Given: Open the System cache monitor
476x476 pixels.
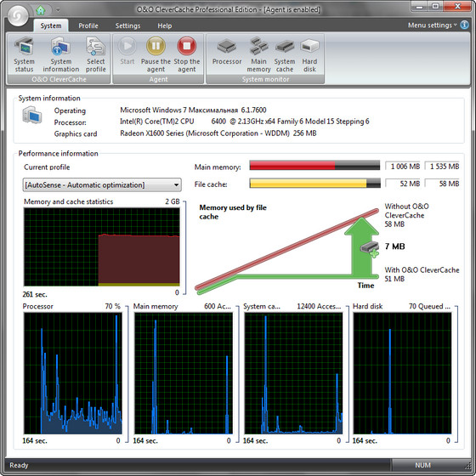Looking at the screenshot, I should [285, 55].
